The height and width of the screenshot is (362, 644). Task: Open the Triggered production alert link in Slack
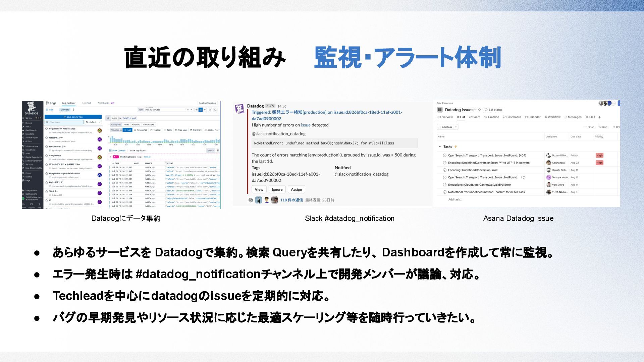(327, 115)
